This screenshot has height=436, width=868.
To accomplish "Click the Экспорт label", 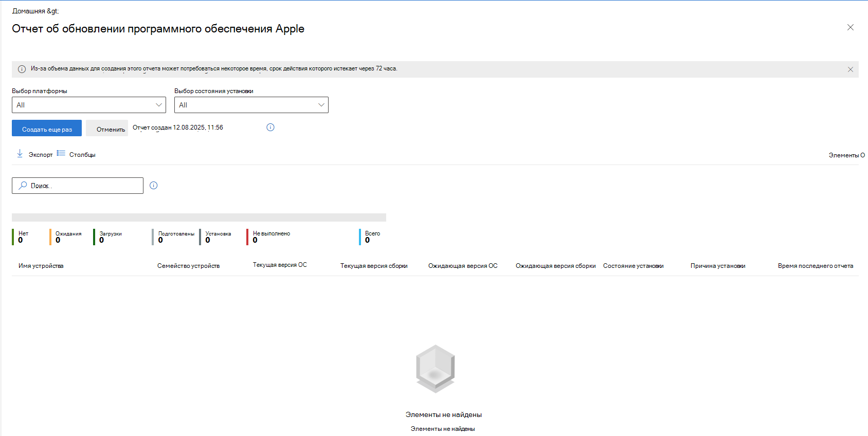I will 41,155.
